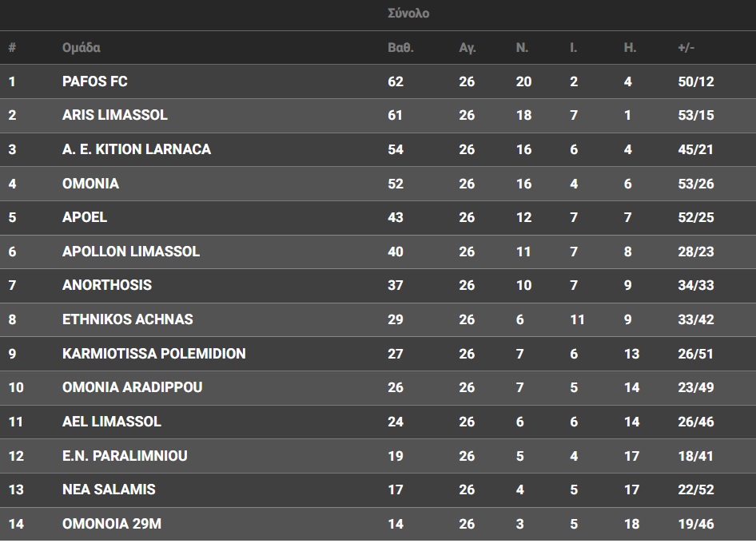Click the ANORTHOSIS team name
The height and width of the screenshot is (543, 756).
click(x=107, y=285)
